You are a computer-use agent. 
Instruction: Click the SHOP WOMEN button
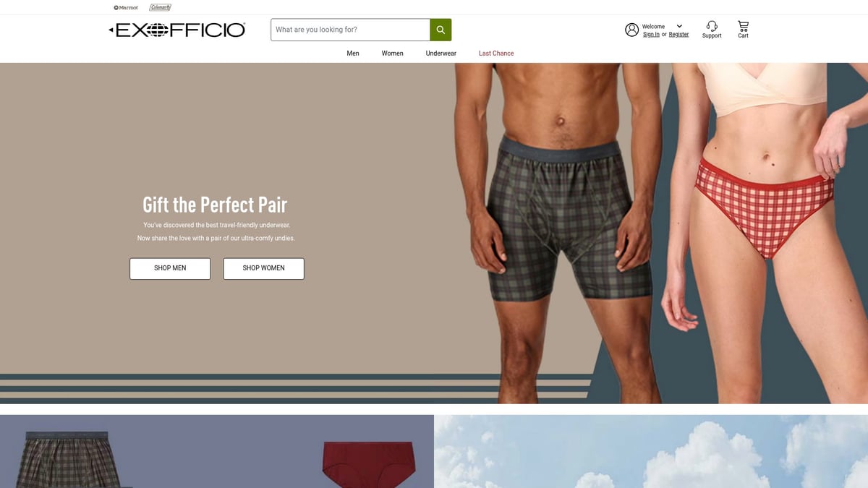pyautogui.click(x=263, y=268)
